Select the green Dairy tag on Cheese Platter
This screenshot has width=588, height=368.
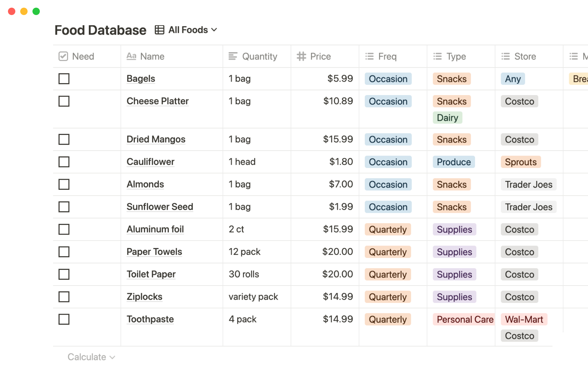coord(447,117)
